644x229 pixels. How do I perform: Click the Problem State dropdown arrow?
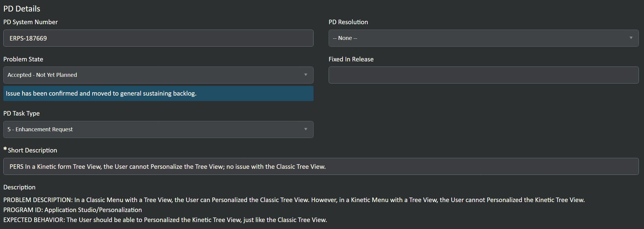coord(305,75)
